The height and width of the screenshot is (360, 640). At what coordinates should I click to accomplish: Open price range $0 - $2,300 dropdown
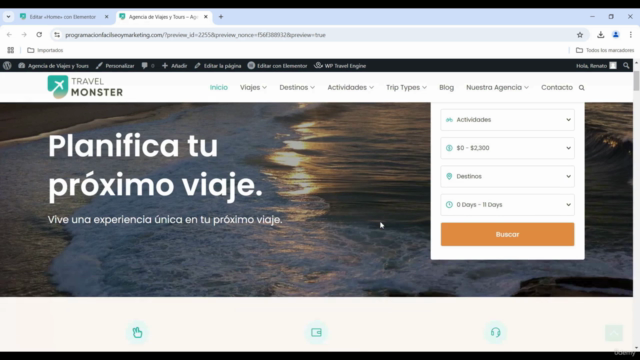[507, 148]
